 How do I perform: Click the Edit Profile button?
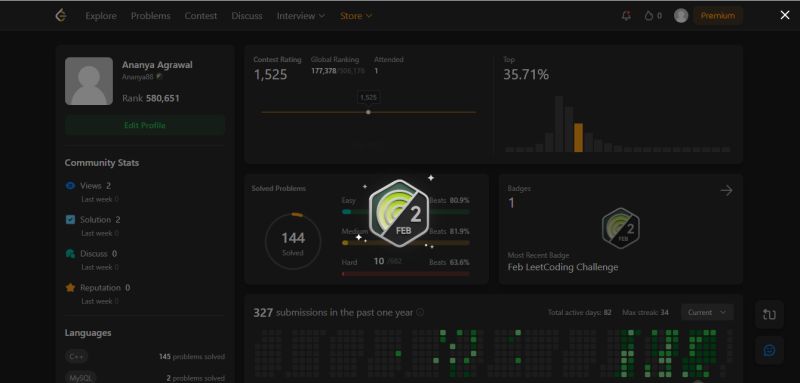tap(145, 125)
